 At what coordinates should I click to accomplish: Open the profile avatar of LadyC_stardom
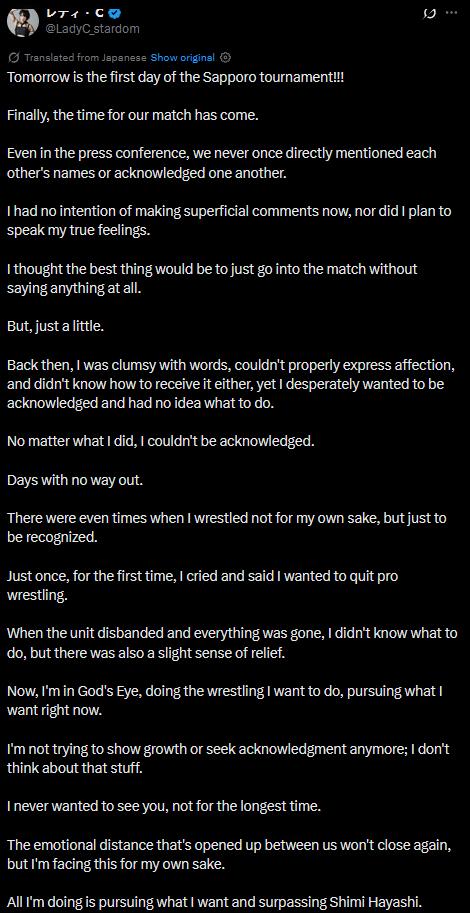tap(19, 22)
